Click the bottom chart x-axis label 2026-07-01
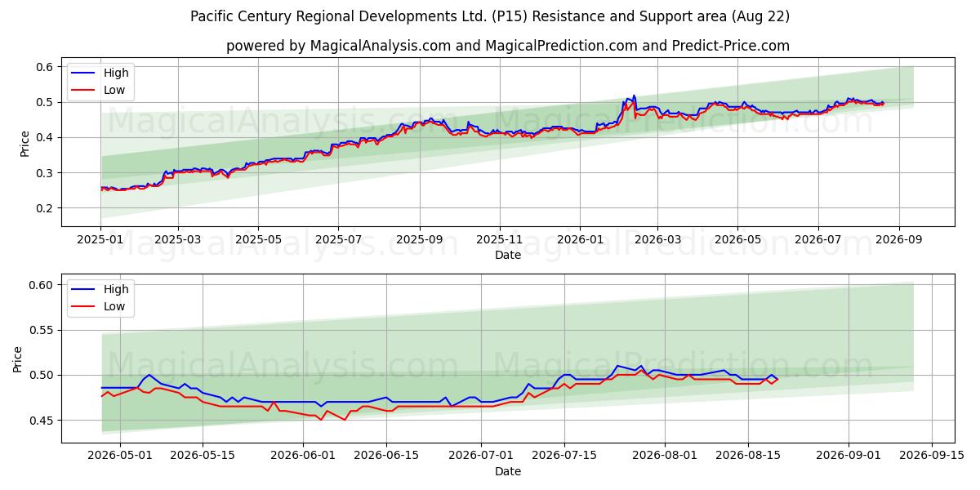The height and width of the screenshot is (490, 980). pos(481,457)
